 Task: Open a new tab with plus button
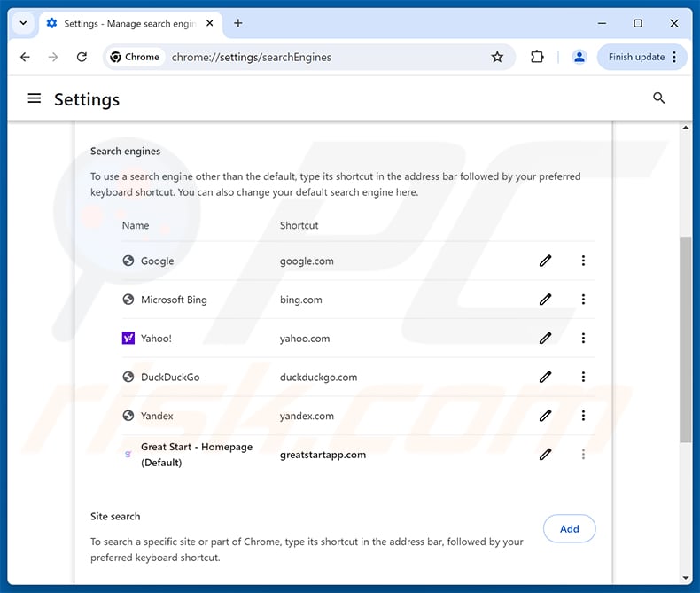(238, 23)
